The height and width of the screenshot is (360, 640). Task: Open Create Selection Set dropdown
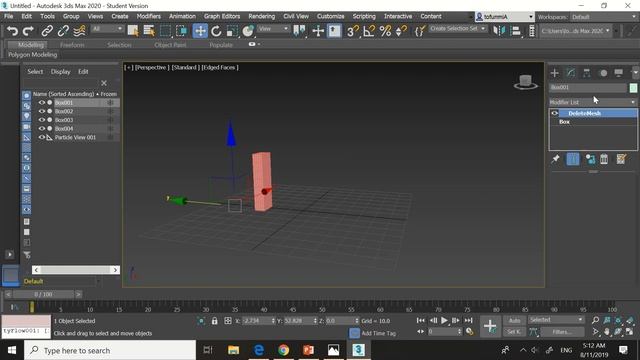458,29
